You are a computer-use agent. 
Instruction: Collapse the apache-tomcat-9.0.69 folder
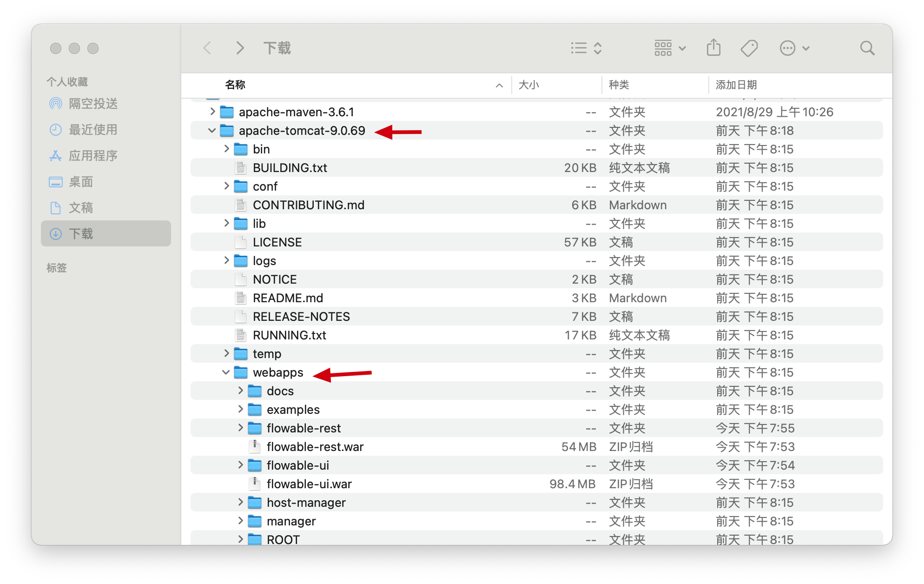click(212, 131)
